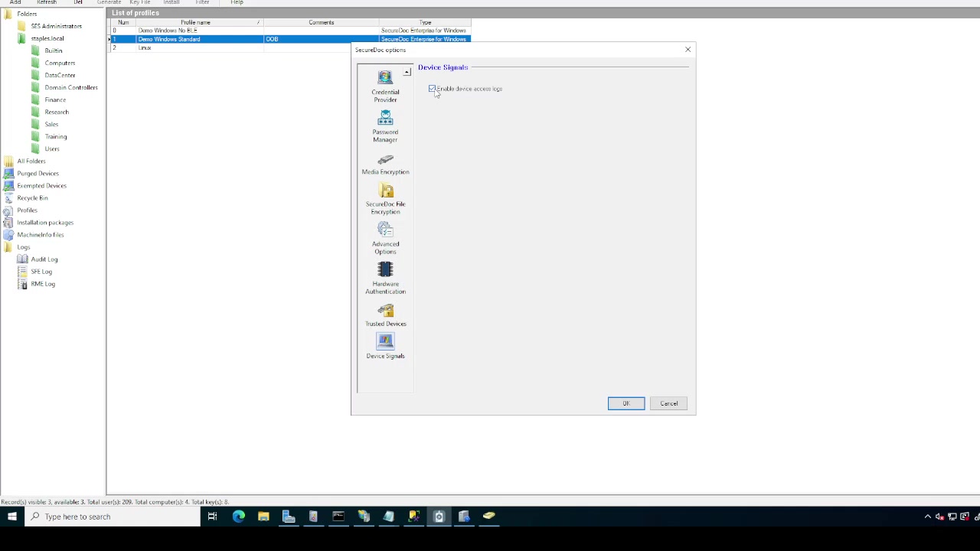
Task: Open Installation packages node
Action: tap(45, 222)
